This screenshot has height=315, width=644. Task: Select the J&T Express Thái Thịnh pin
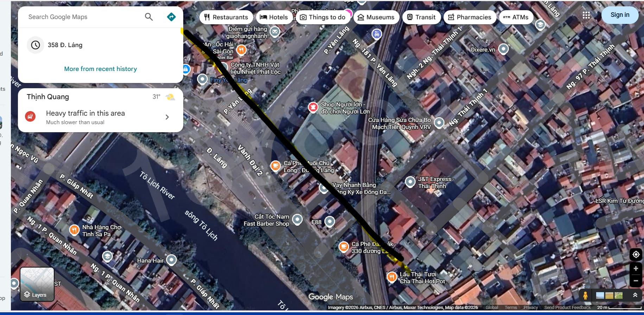click(x=410, y=182)
